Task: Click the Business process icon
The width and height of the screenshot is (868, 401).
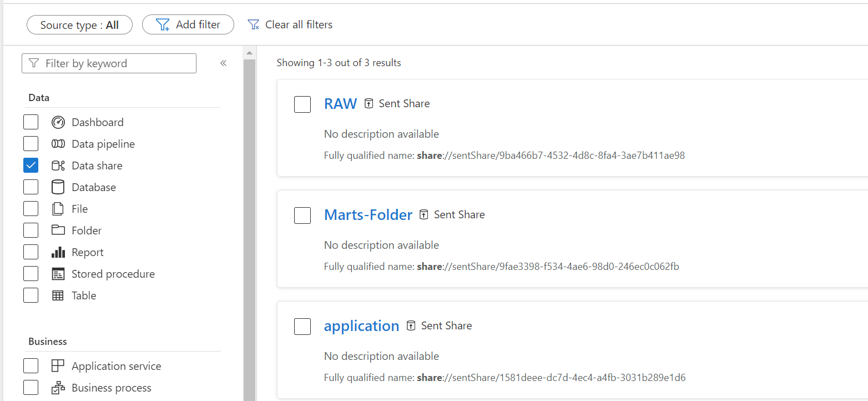Action: pos(58,388)
